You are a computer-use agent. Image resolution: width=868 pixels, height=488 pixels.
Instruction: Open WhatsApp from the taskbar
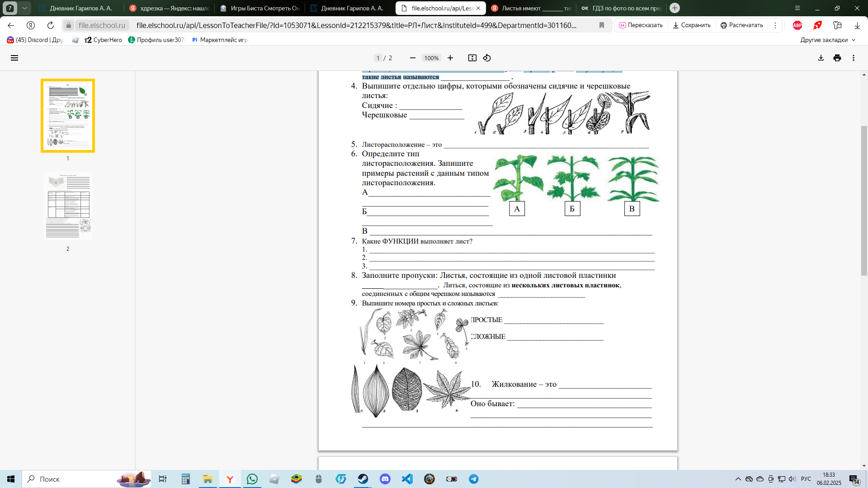[252, 479]
